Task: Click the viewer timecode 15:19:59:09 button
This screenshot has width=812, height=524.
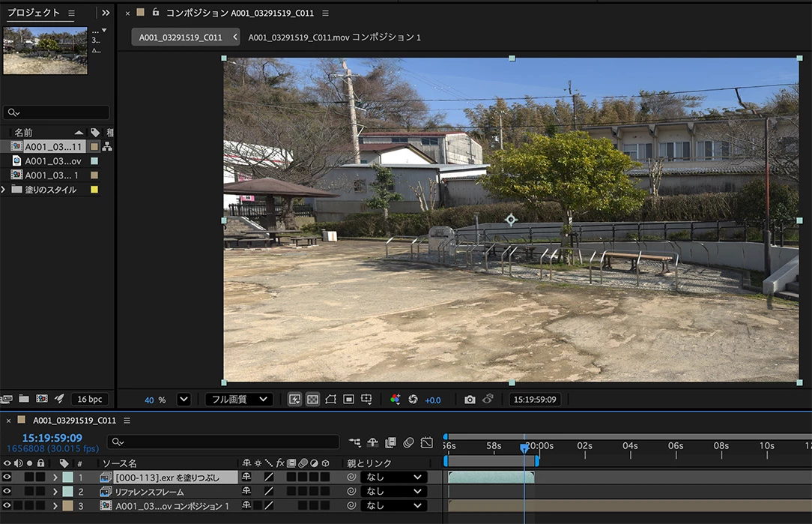Action: point(535,399)
